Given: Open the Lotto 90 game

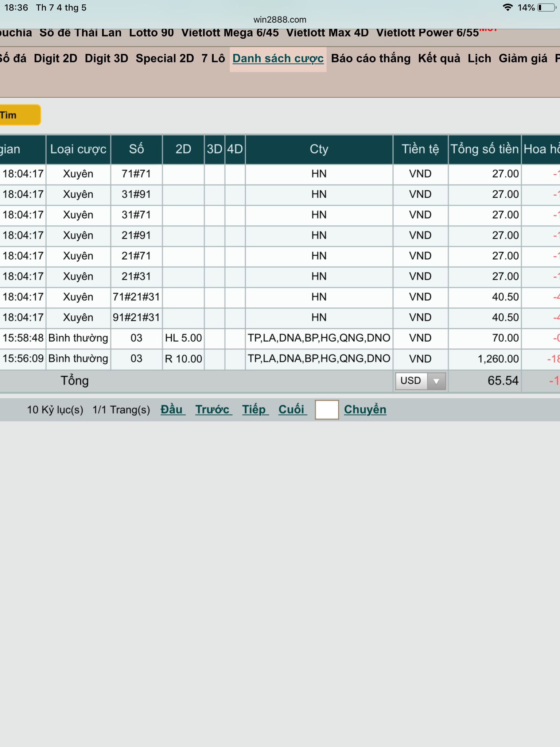Looking at the screenshot, I should point(151,33).
